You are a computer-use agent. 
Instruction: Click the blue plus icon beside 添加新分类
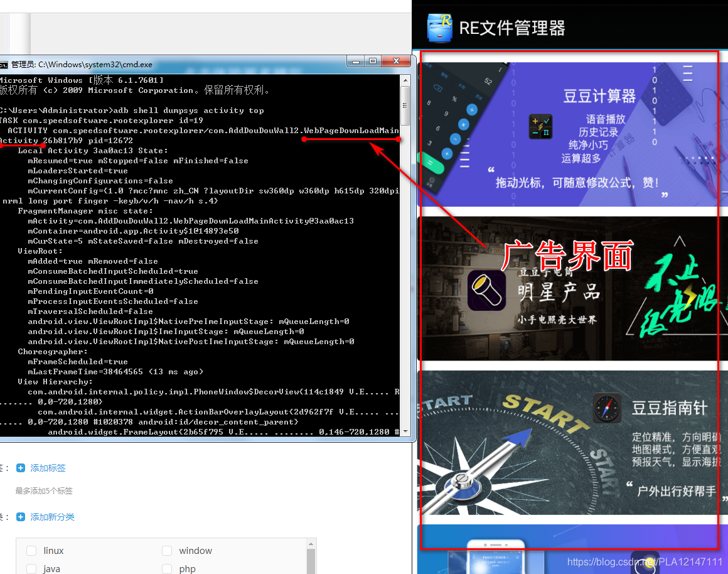coord(21,517)
